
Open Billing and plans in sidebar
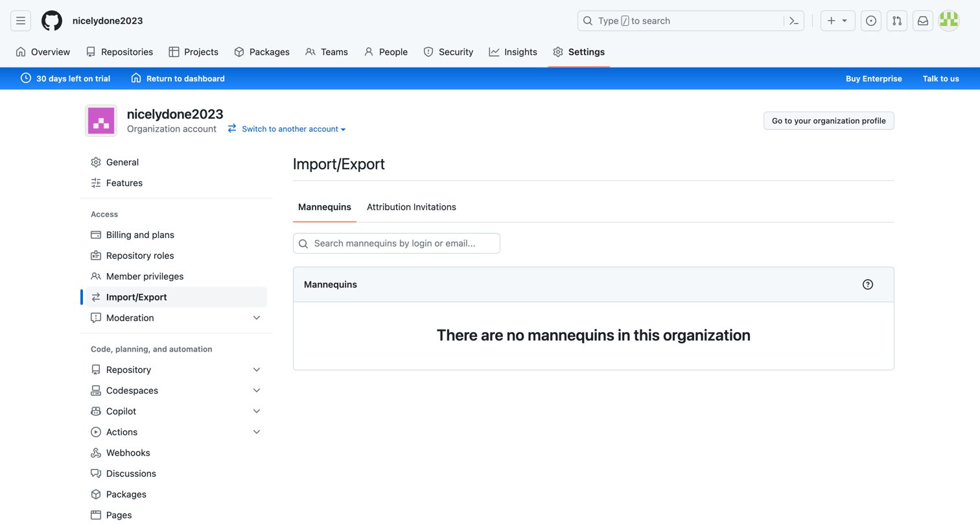coord(176,235)
